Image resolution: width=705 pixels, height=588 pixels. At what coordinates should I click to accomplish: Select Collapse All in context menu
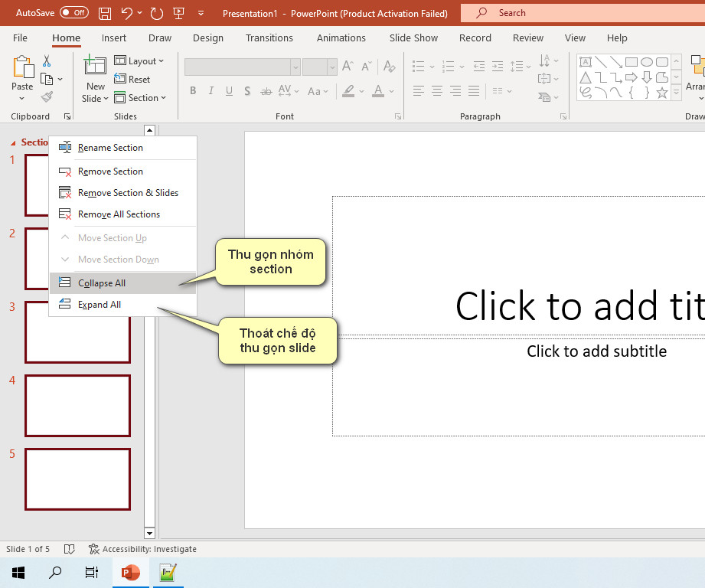[x=122, y=283]
